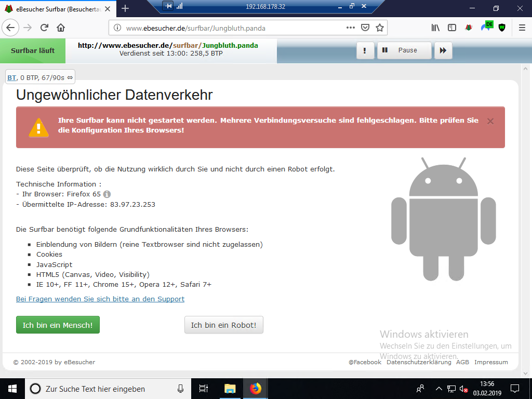Select the eBesucher Surfbar tab
This screenshot has height=399, width=532.
click(58, 9)
